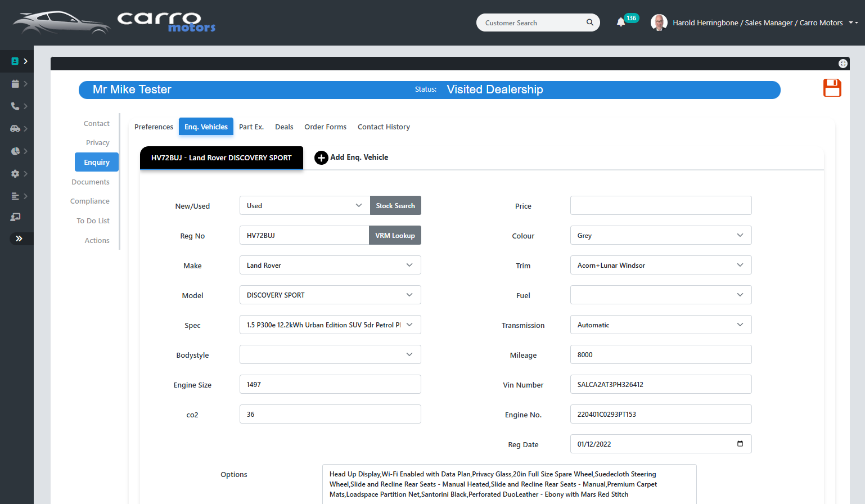Click the pie chart reports icon

(x=15, y=151)
